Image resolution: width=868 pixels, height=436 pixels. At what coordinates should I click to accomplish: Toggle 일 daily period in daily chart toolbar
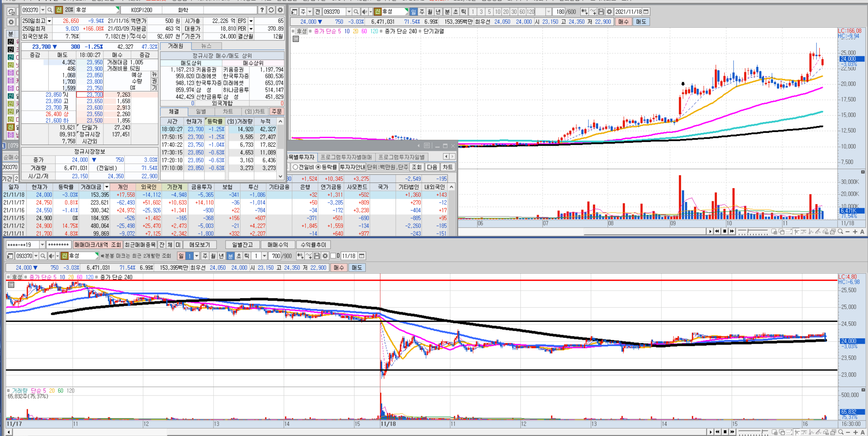point(413,12)
